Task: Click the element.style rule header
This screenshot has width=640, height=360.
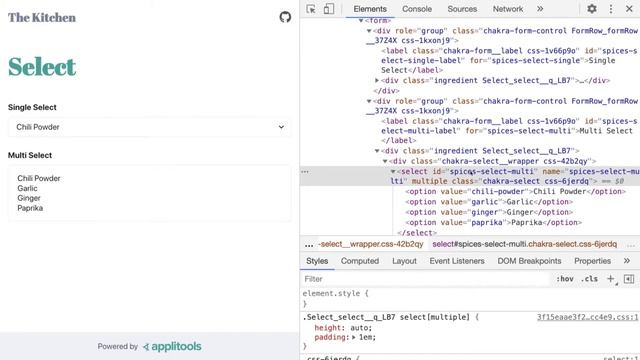Action: point(336,293)
